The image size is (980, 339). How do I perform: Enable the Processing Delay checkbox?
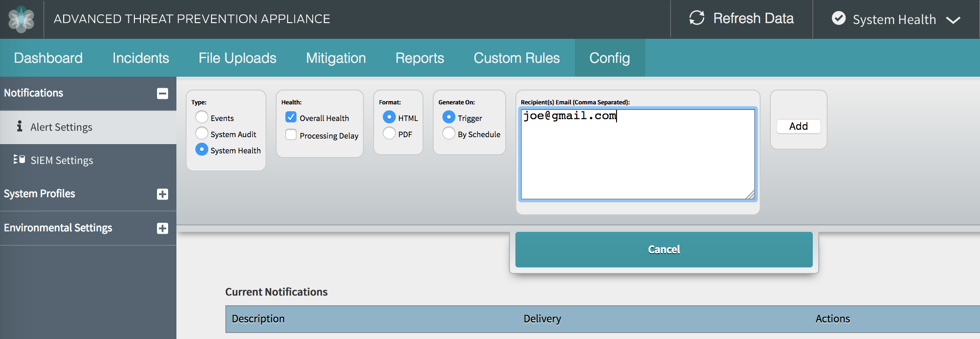coord(291,135)
